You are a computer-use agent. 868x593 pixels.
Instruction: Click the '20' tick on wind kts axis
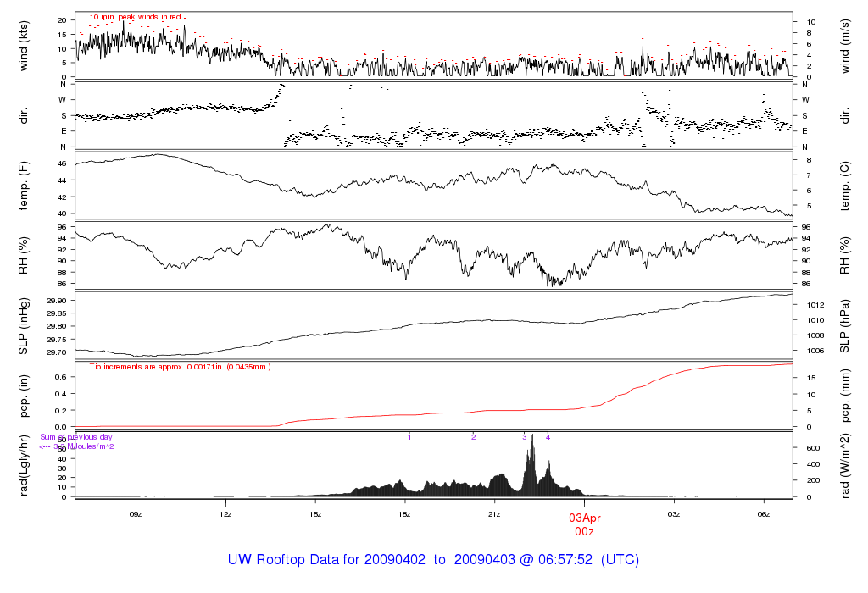62,20
